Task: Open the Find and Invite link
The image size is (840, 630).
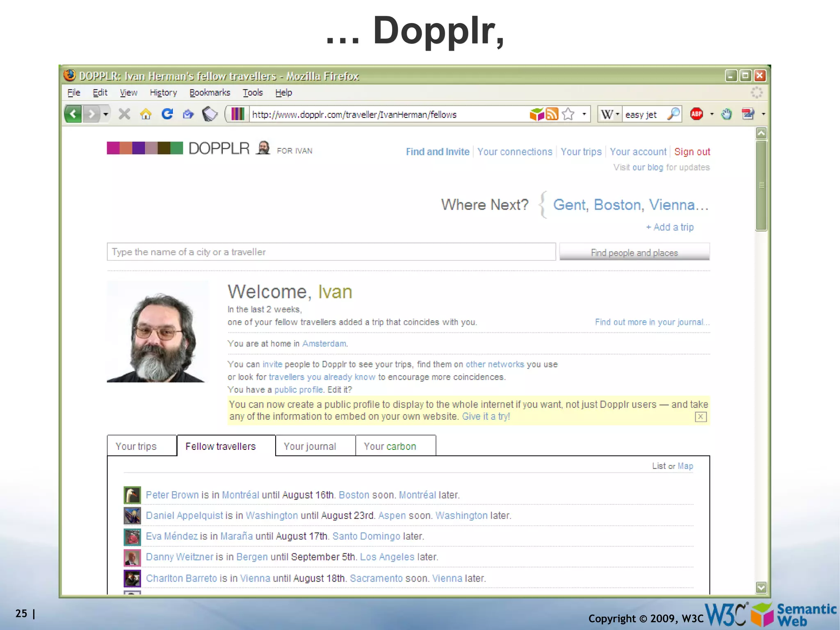Action: [438, 152]
